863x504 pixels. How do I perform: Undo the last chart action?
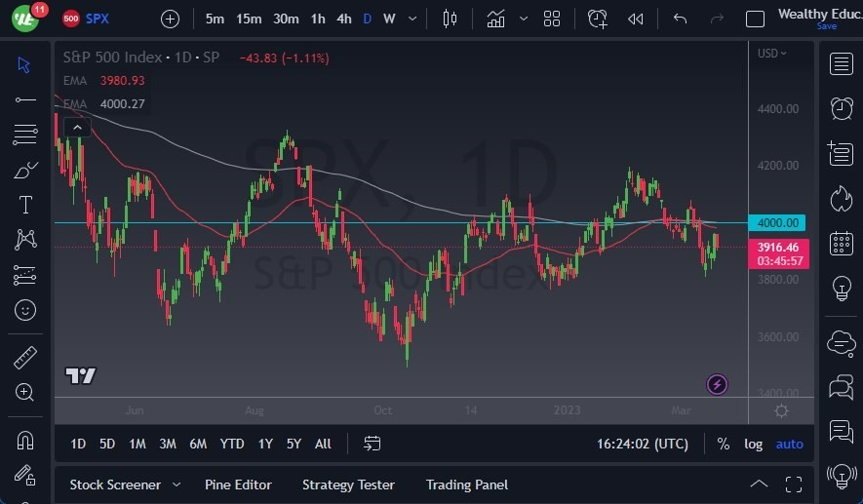pos(681,19)
